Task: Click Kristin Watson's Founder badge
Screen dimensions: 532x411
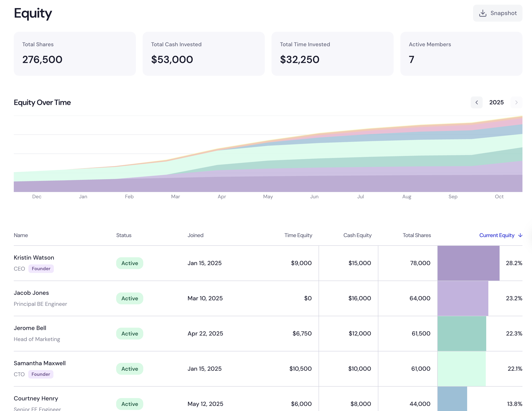Action: pos(41,269)
